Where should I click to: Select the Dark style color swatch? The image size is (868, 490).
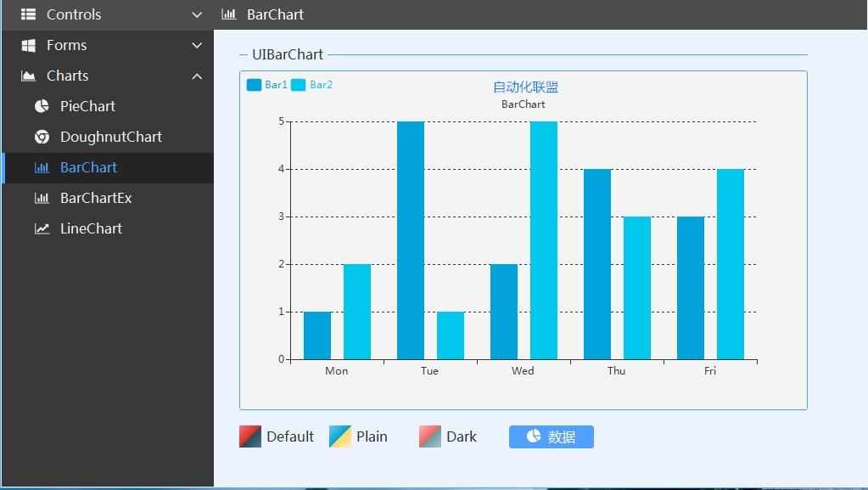point(430,436)
